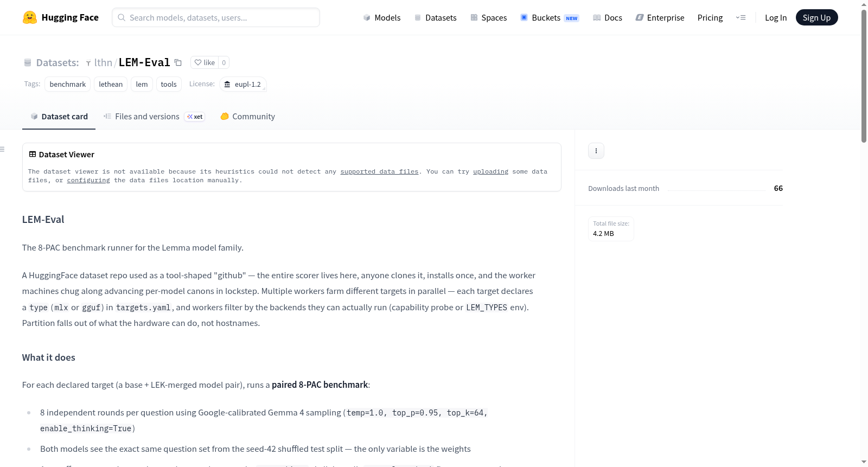Open the Models nav item
Screen dimensions: 868x467
(x=382, y=17)
